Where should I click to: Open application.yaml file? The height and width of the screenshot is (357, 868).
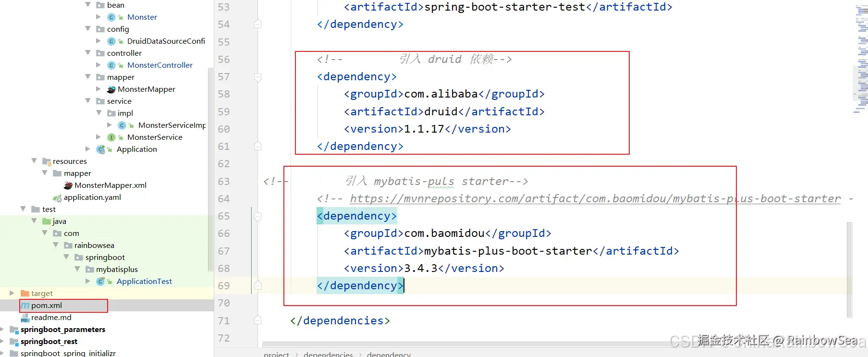point(92,197)
